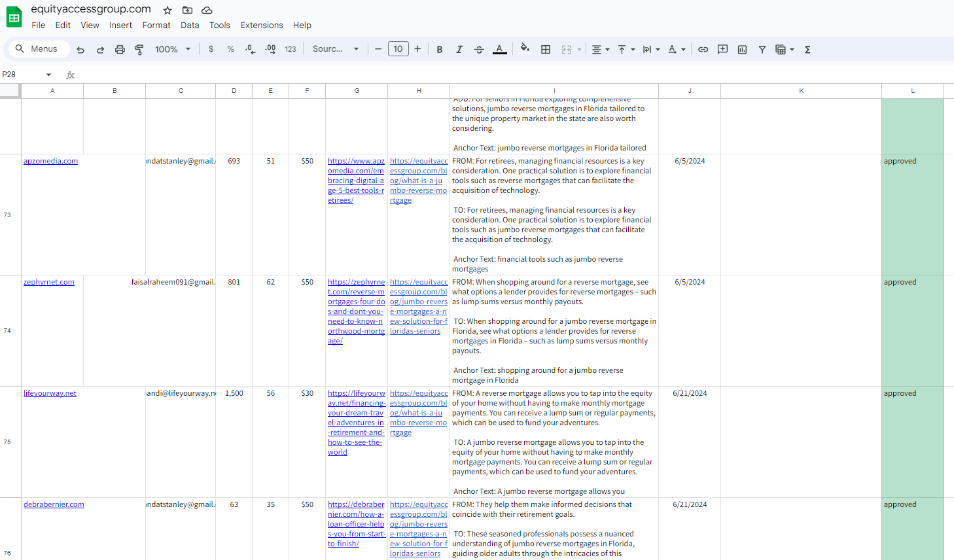
Task: Open the Help menu
Action: [x=302, y=25]
